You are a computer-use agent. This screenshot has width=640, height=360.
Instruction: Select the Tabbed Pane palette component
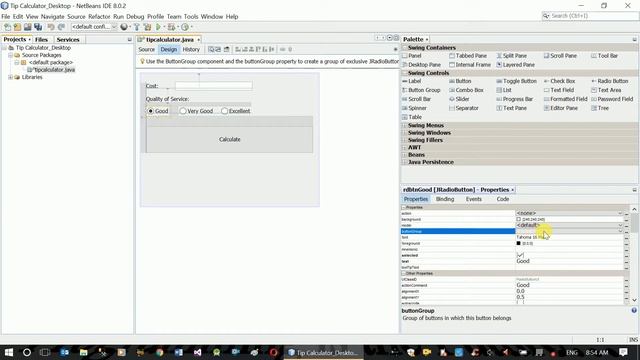tap(468, 56)
